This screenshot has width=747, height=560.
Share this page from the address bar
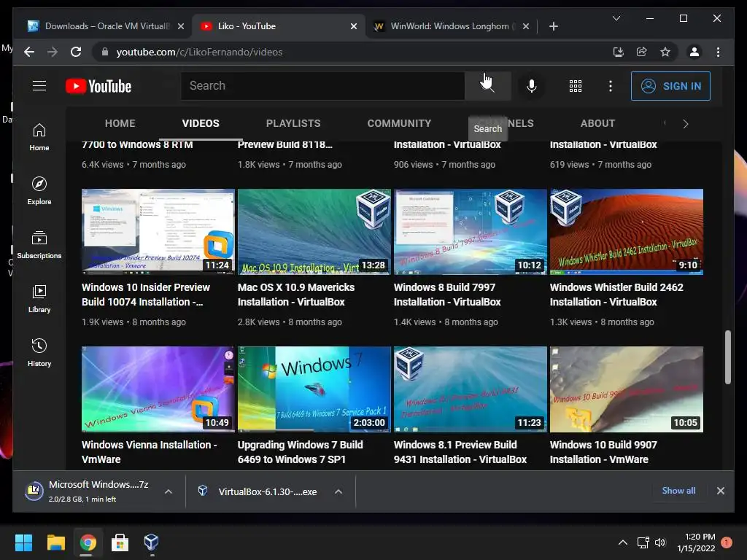pos(642,52)
